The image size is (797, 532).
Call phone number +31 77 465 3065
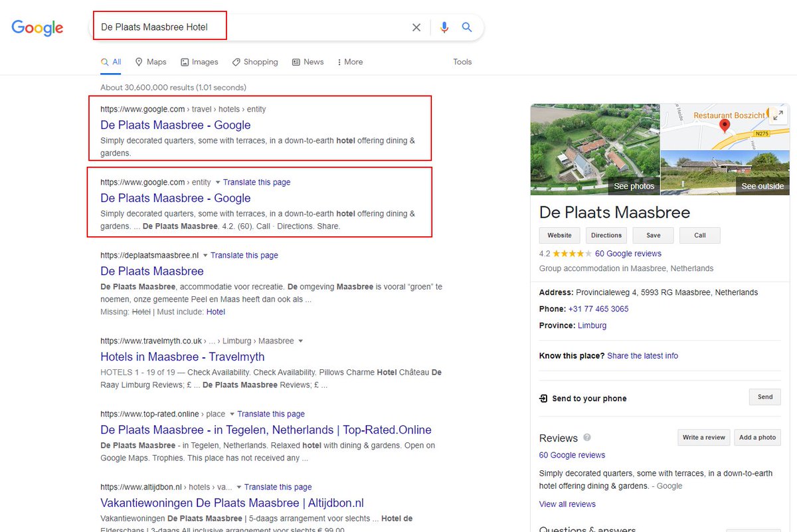click(x=598, y=309)
